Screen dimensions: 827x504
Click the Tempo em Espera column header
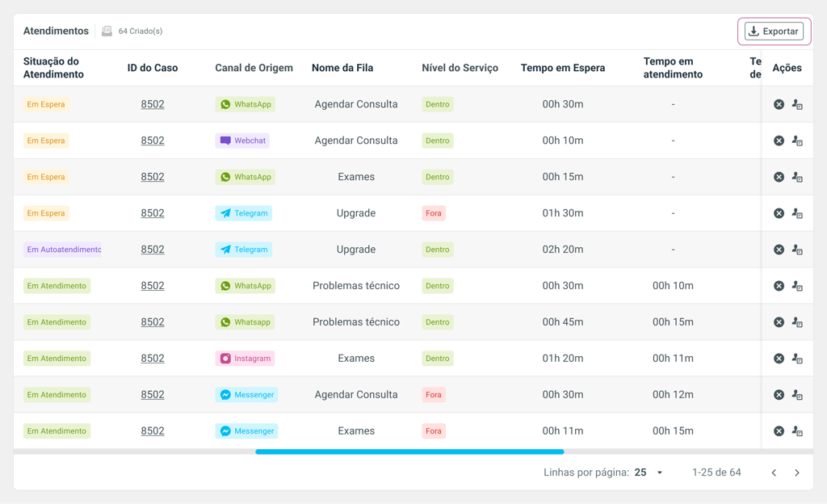(562, 68)
